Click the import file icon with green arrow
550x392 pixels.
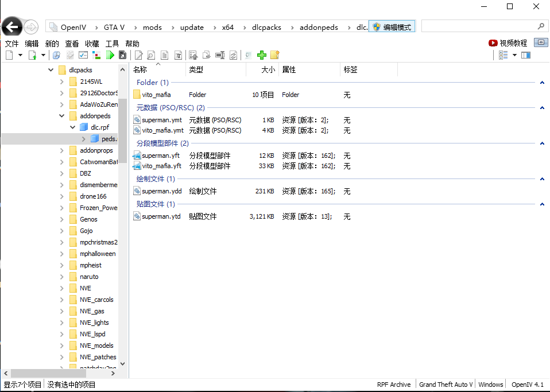pos(33,55)
